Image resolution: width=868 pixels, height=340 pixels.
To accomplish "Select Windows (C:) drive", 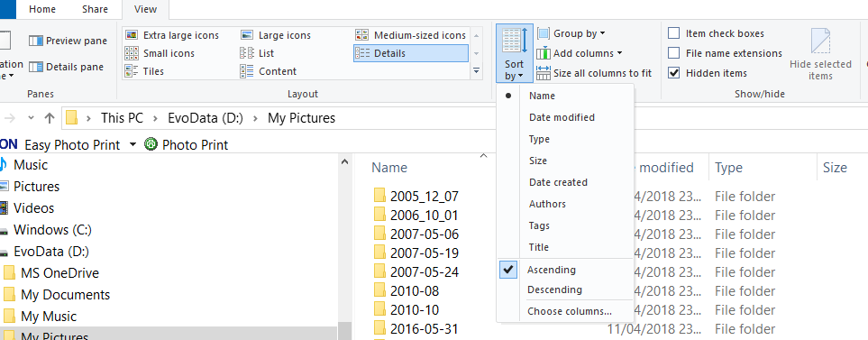I will pyautogui.click(x=52, y=230).
